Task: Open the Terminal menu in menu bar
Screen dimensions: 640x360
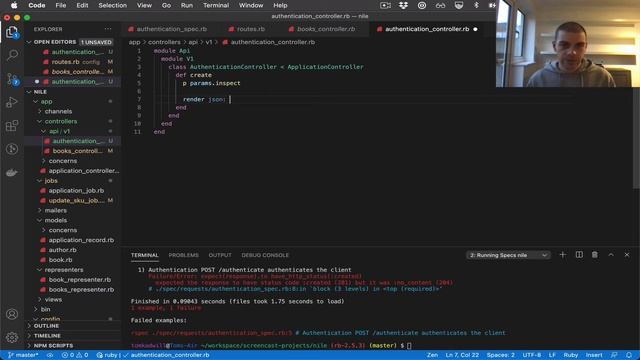Action: (216, 5)
